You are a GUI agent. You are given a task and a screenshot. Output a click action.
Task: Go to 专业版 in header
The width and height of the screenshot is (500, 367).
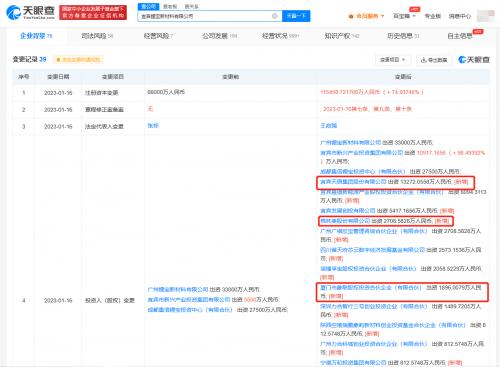tap(433, 16)
